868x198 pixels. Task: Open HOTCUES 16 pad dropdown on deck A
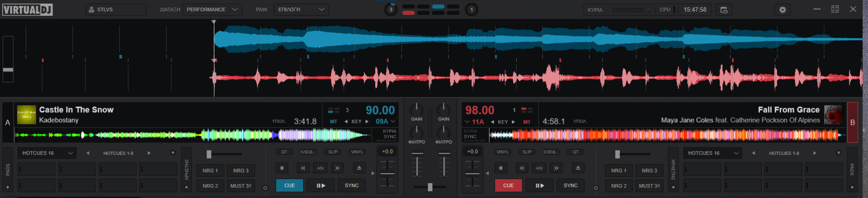click(x=47, y=153)
